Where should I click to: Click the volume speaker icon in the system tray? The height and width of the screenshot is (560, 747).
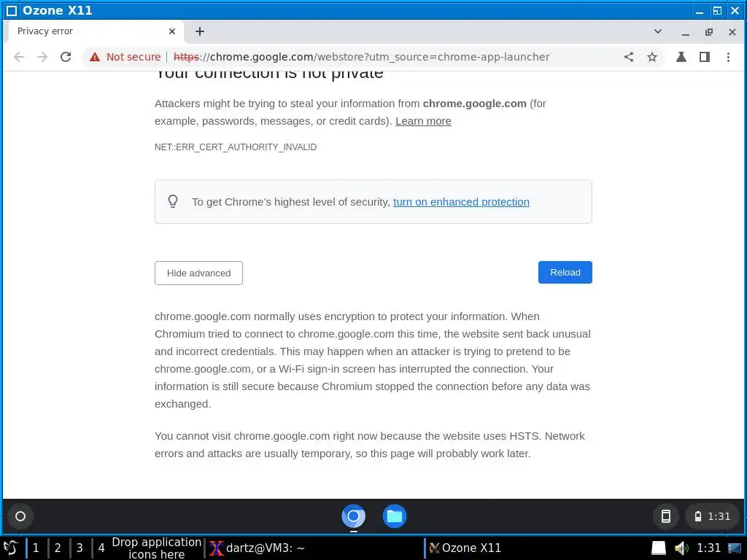(681, 548)
